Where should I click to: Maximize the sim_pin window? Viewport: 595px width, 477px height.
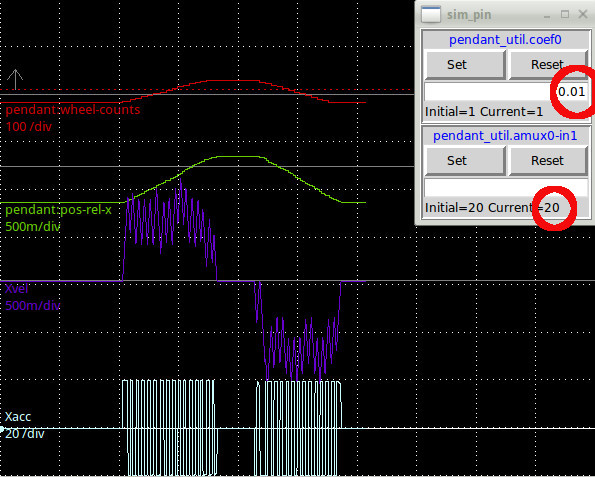click(x=565, y=14)
